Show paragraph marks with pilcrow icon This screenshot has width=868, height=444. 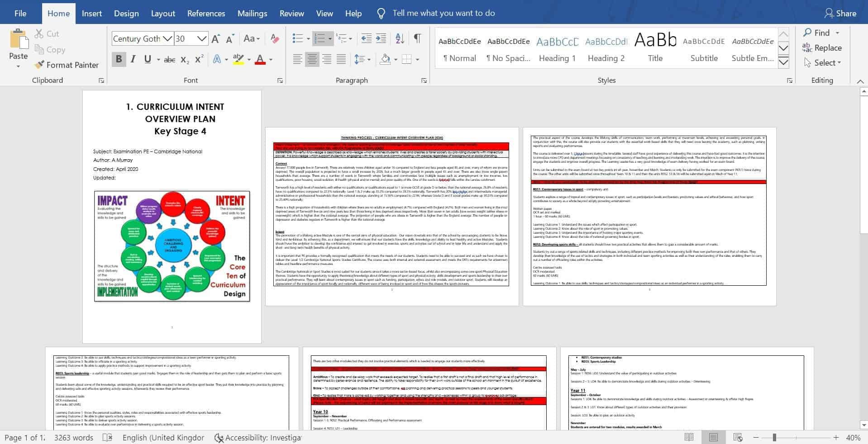pos(417,38)
